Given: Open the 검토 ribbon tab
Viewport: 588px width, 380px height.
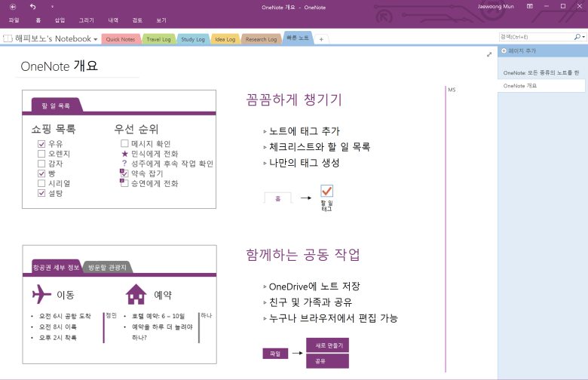Looking at the screenshot, I should coord(137,20).
